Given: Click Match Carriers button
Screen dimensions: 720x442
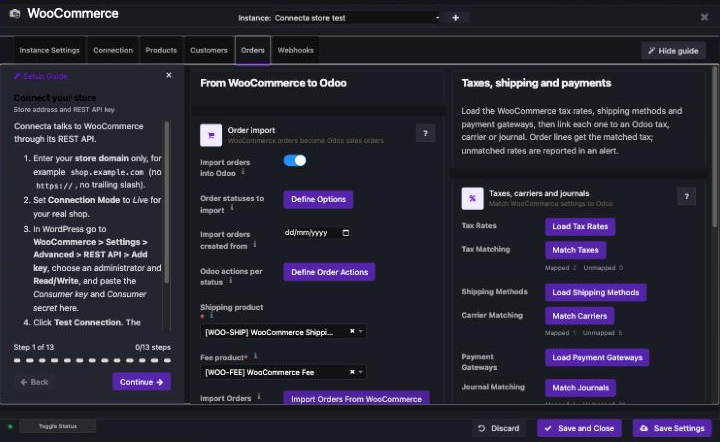Looking at the screenshot, I should coord(579,316).
